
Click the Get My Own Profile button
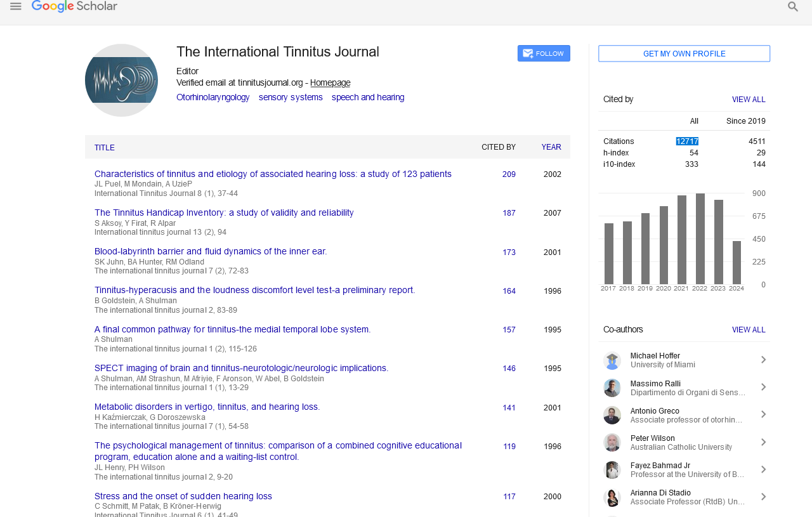click(684, 54)
